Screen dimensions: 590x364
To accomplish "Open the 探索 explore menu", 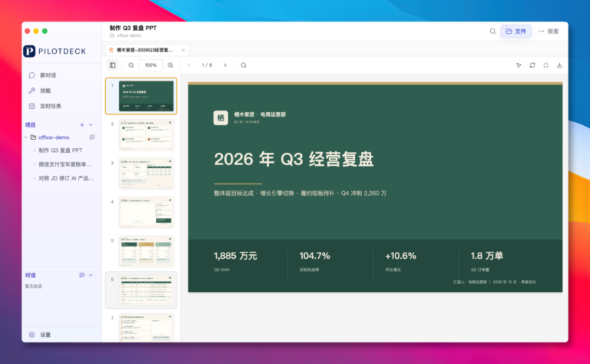I will (549, 31).
